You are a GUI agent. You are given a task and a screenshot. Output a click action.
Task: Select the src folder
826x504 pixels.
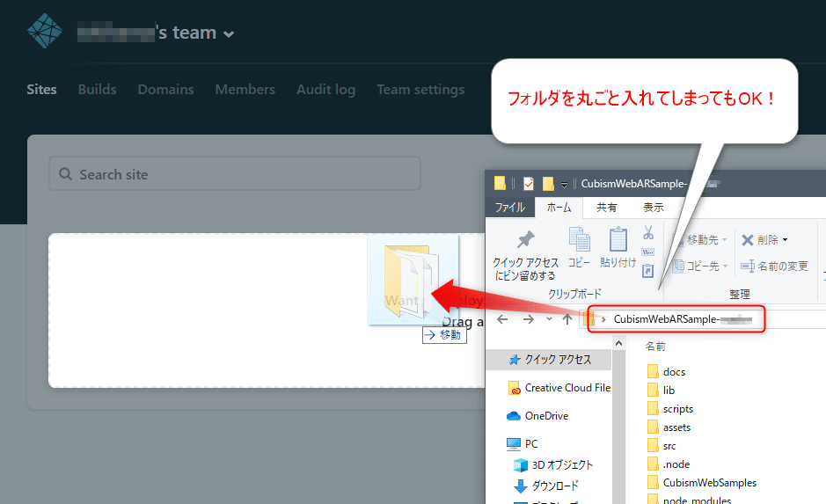click(662, 446)
